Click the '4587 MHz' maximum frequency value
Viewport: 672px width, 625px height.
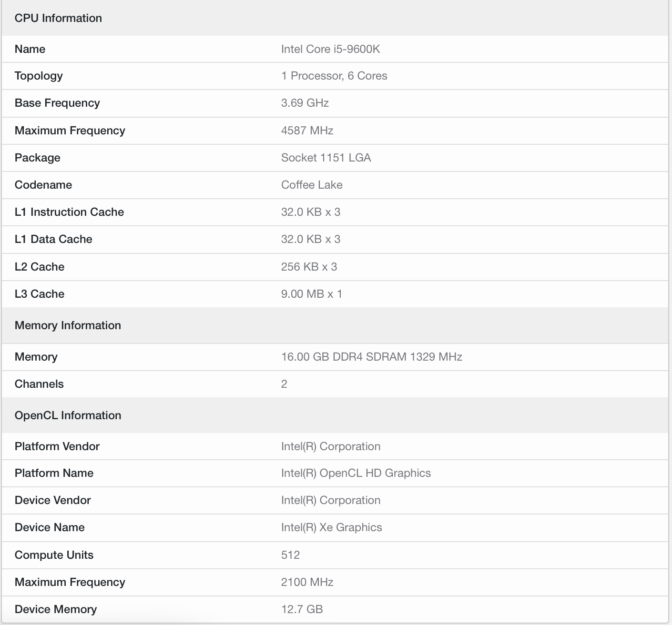tap(307, 131)
